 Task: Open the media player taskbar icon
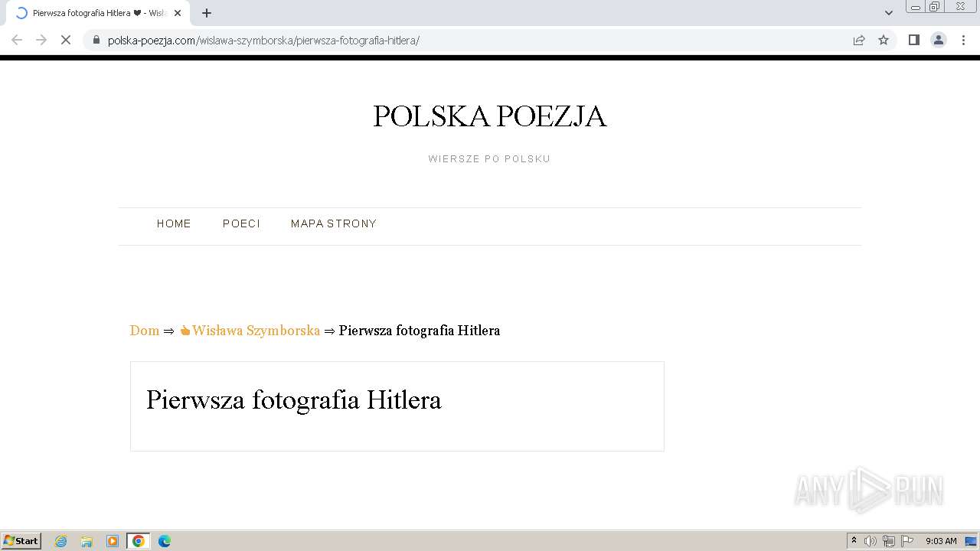click(x=113, y=541)
